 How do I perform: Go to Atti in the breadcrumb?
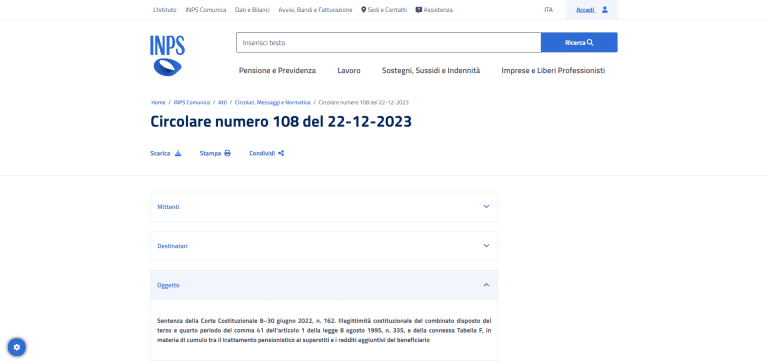[222, 102]
